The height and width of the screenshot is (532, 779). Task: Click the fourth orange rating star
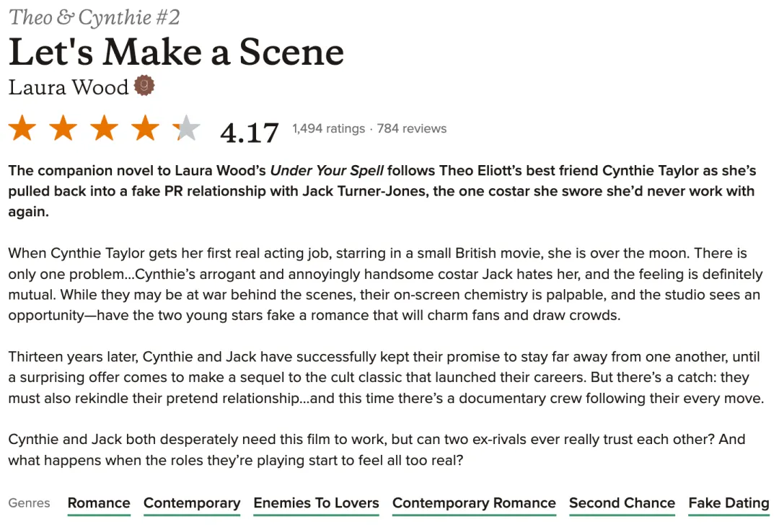point(146,129)
